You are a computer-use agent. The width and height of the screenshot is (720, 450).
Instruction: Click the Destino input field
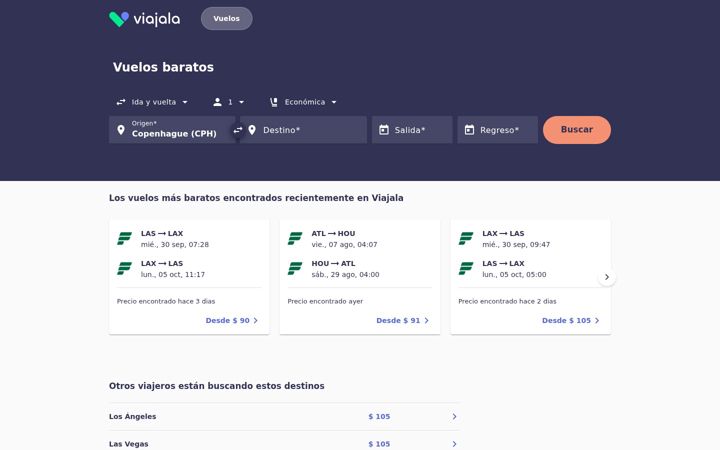[304, 130]
